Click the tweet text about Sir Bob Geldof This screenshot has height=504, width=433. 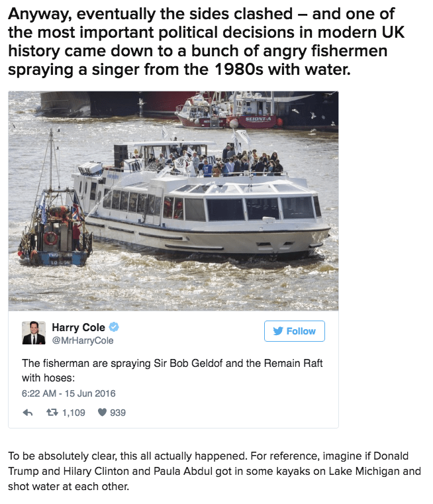pos(172,370)
